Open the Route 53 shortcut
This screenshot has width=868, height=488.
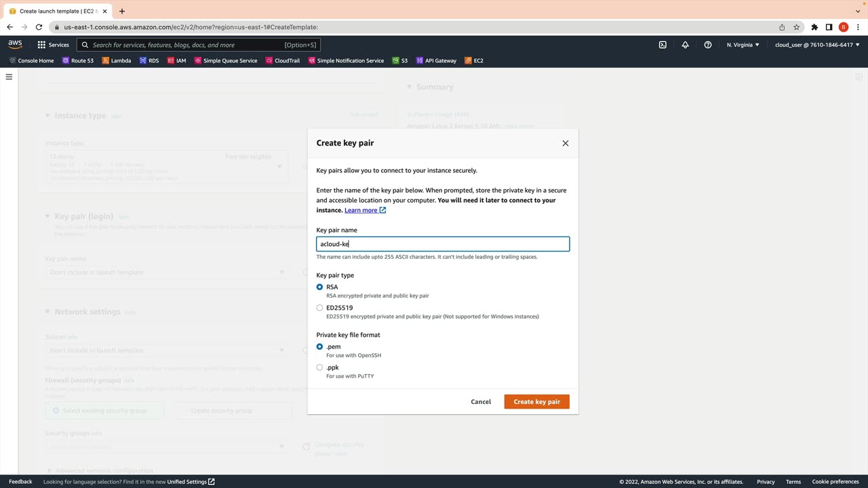(x=78, y=60)
